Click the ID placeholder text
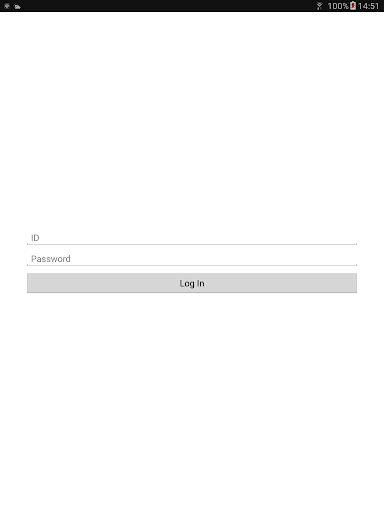 click(35, 238)
